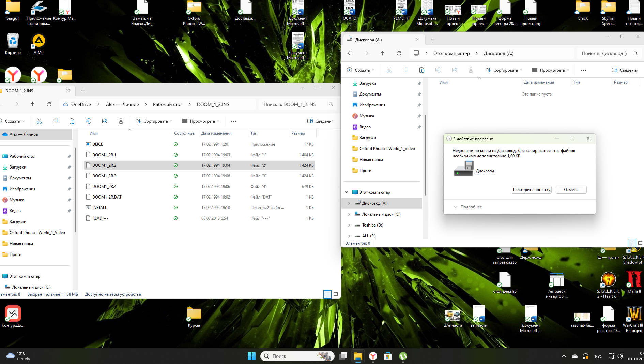Toggle the Сведения details pane in Дисковод window
Viewport: 644px width, 364px height.
pos(625,70)
